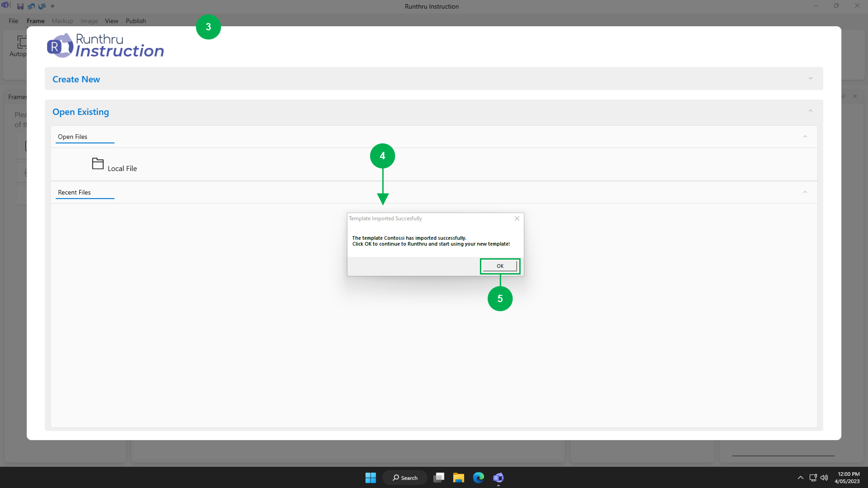Switch to the View ribbon tab
This screenshot has height=488, width=868.
pos(111,21)
